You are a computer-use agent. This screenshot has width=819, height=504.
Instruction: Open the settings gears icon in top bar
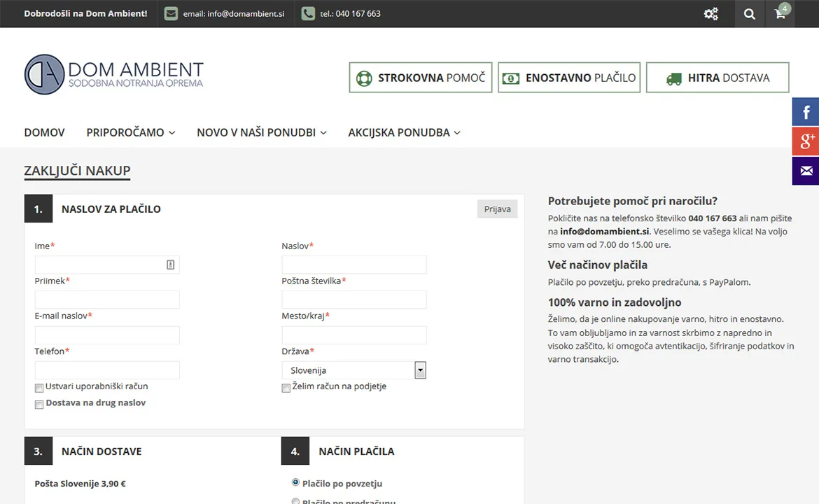click(x=711, y=13)
